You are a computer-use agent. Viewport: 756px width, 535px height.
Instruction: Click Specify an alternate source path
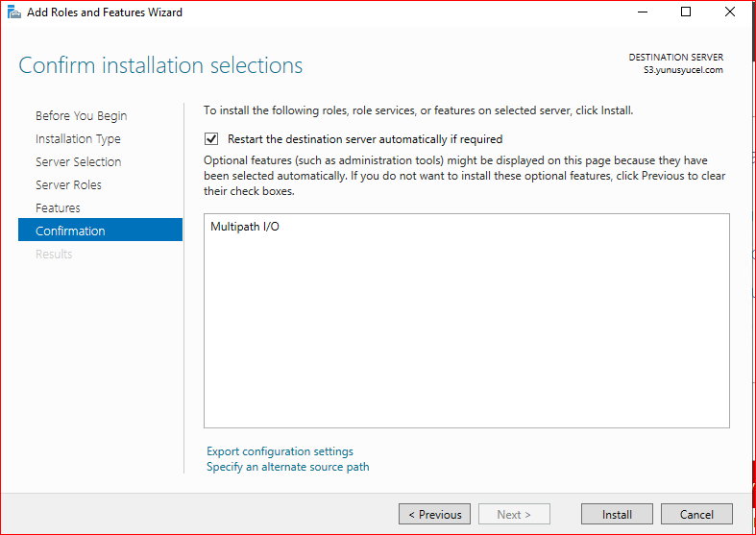(x=287, y=467)
